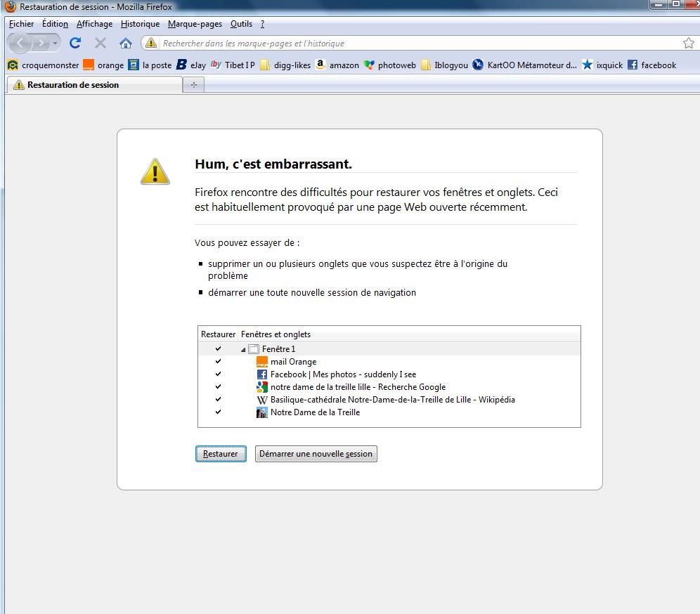Uncheck restore for mail Orange tab
The image size is (700, 614).
pos(218,361)
